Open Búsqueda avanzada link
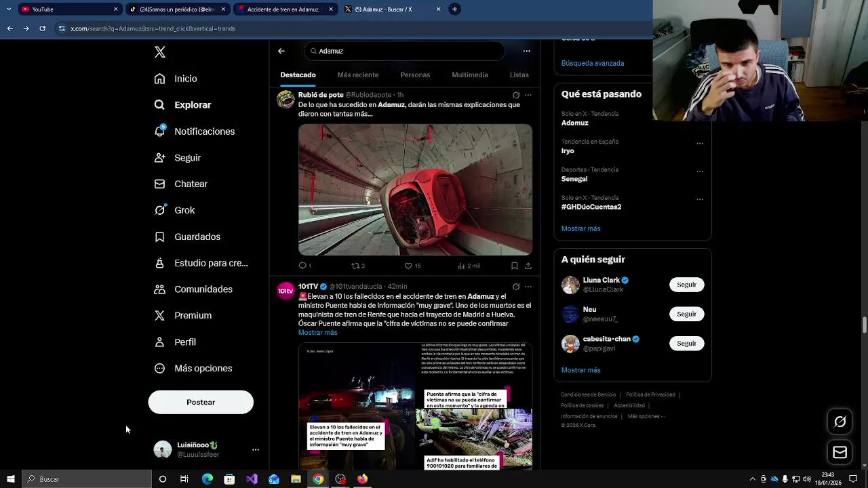The width and height of the screenshot is (868, 488). 593,63
